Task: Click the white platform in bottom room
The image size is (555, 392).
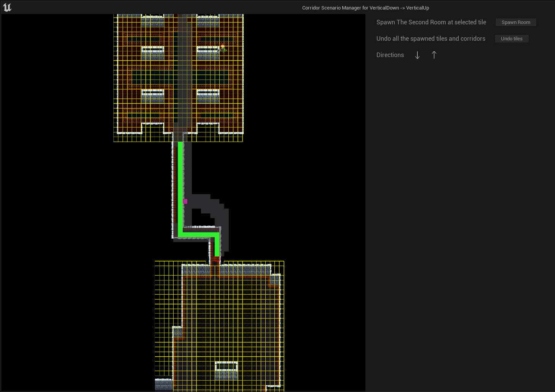Action: click(226, 366)
